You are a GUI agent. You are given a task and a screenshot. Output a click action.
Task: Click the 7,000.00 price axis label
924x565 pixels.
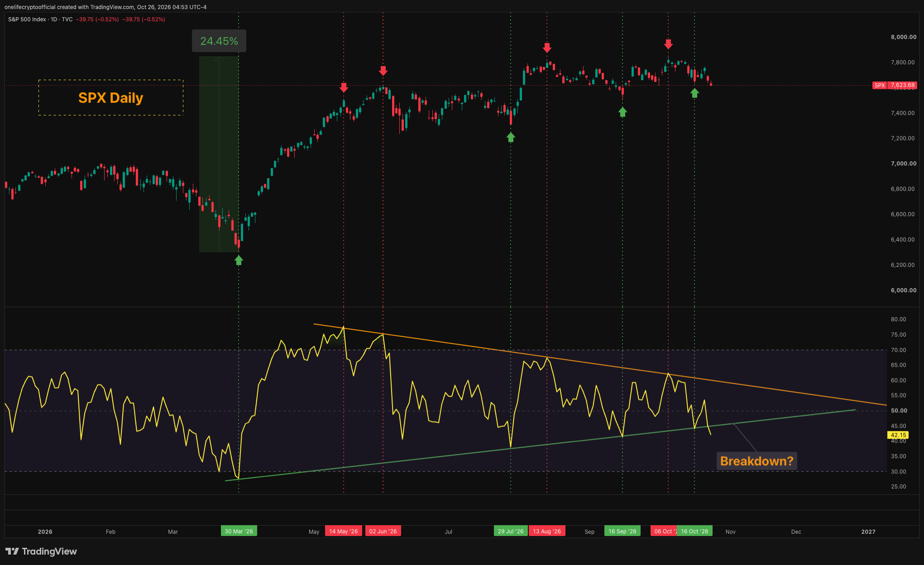904,164
